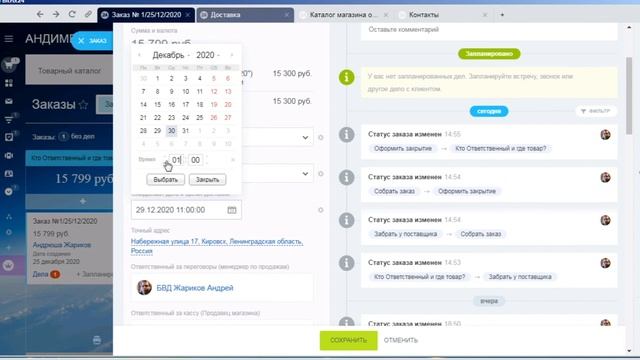Screen dimensions: 640x360
Task: Click user avatar on the 14:55 status entry
Action: 605,135
